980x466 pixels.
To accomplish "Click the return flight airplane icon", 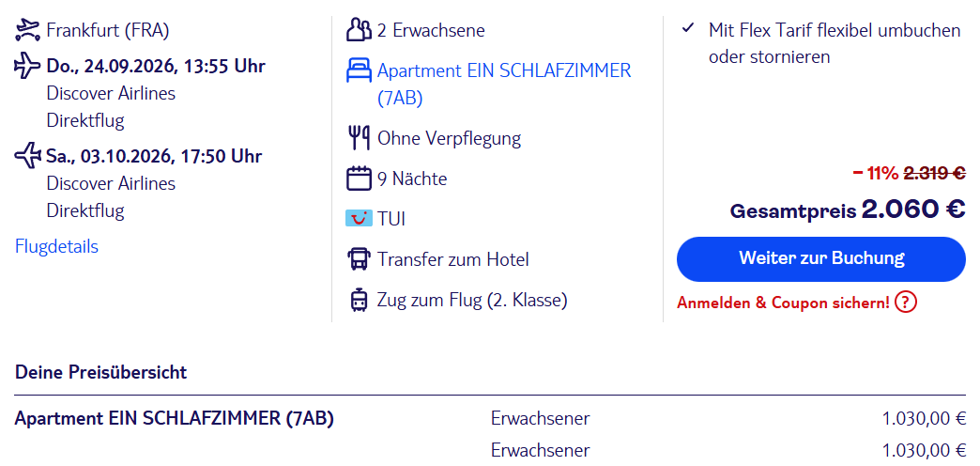I will click(27, 156).
